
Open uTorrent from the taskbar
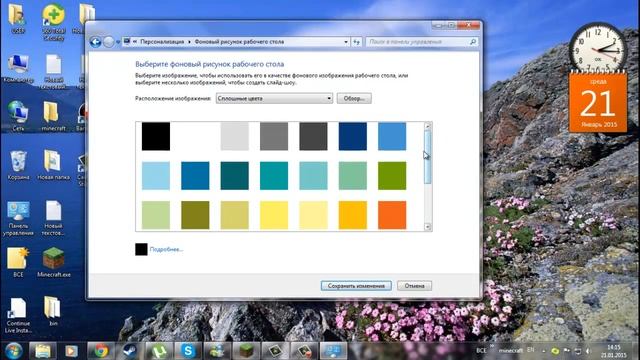click(159, 351)
